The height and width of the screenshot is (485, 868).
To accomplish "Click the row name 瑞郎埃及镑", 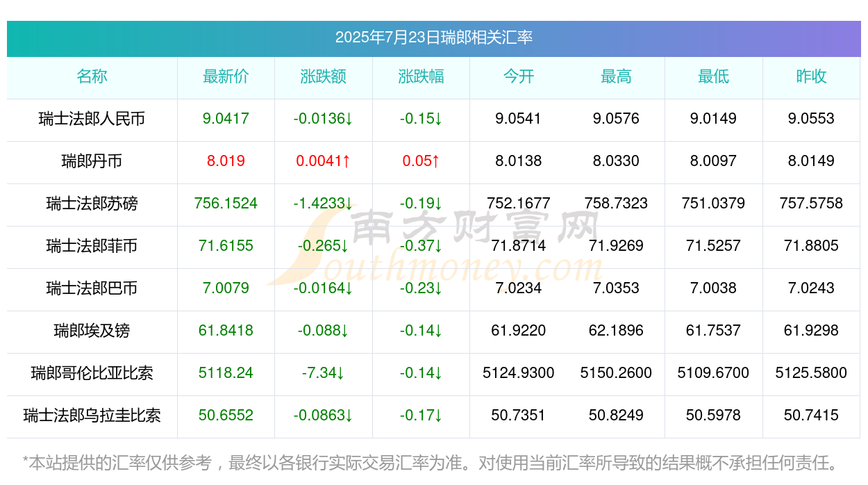I will point(92,331).
